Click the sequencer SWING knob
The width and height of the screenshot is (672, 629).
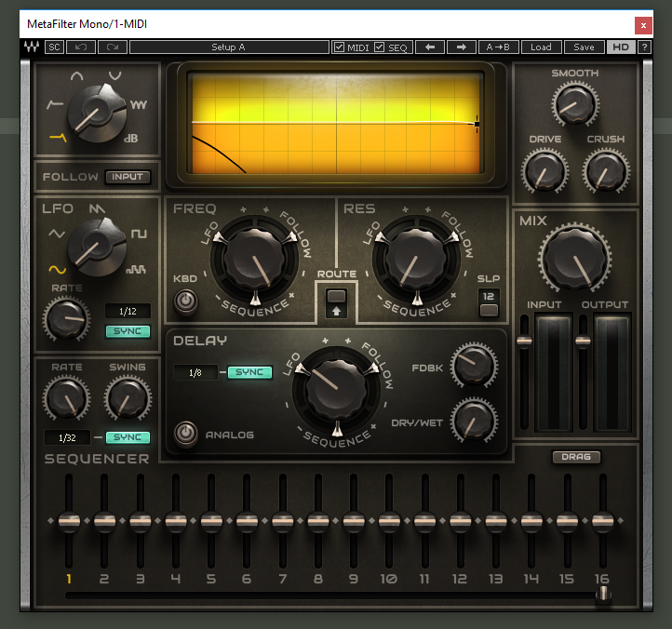pos(128,398)
